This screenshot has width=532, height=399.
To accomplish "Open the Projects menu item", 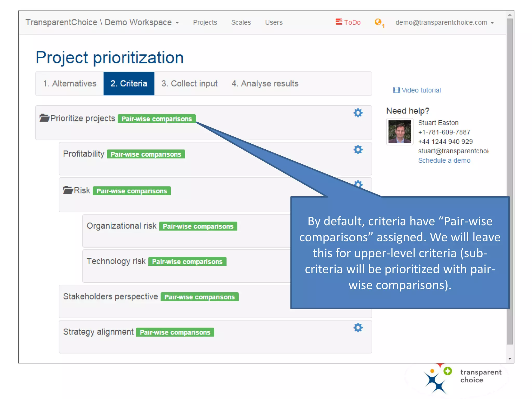I will [205, 23].
